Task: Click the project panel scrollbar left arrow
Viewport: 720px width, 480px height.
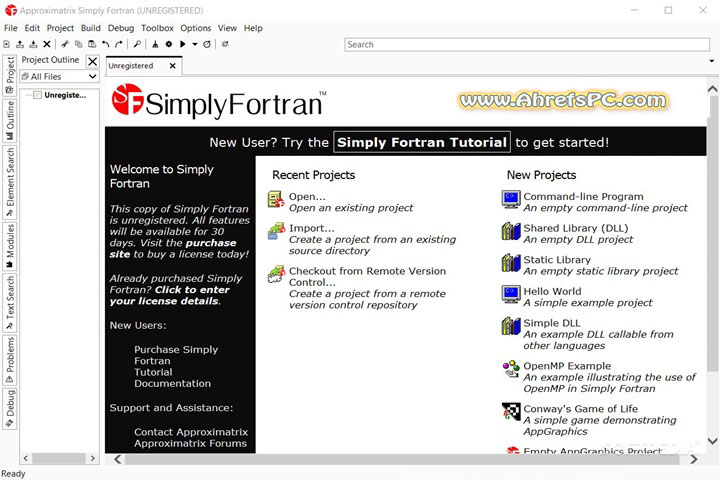Action: (26, 458)
